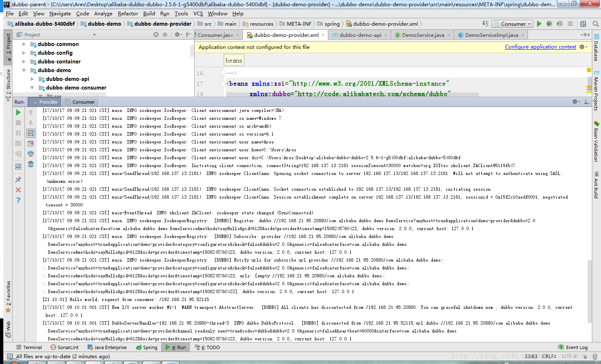Close the run session with the red X icon

click(x=18, y=190)
